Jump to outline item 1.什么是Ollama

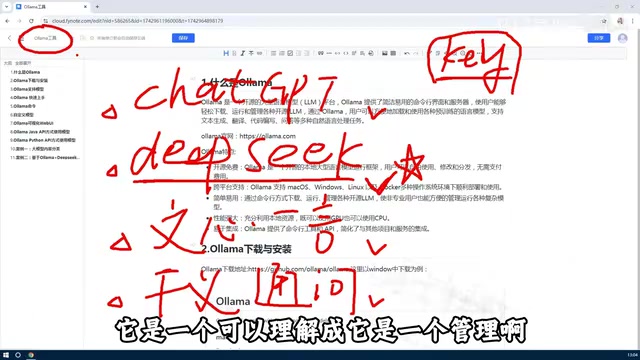[25, 72]
